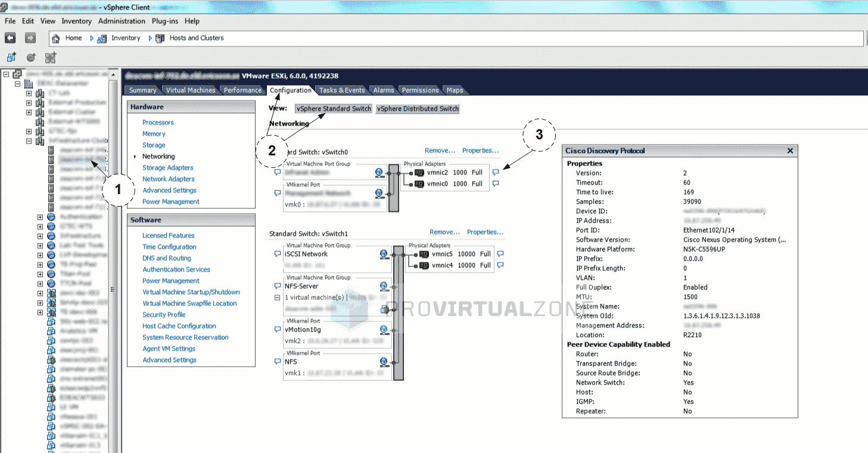The width and height of the screenshot is (868, 453).
Task: Click the vmnic0 adapter card icon
Action: tap(419, 184)
